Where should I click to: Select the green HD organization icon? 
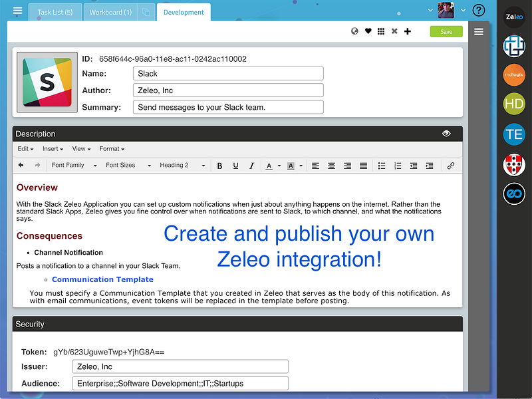(514, 104)
